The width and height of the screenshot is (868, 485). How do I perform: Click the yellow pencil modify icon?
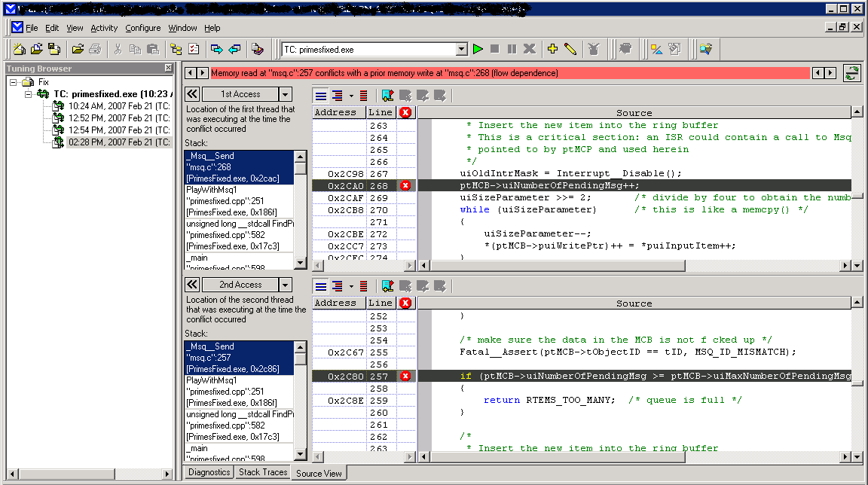click(x=570, y=49)
